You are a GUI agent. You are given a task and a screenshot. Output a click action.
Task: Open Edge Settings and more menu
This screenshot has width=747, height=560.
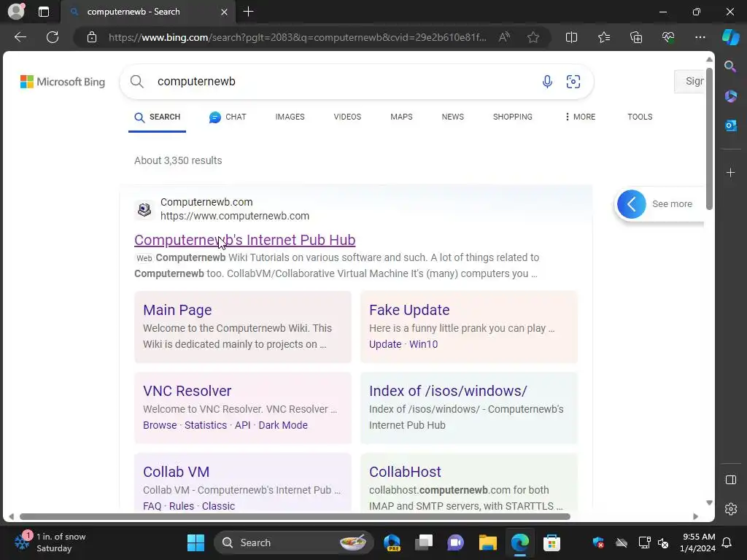pos(700,37)
